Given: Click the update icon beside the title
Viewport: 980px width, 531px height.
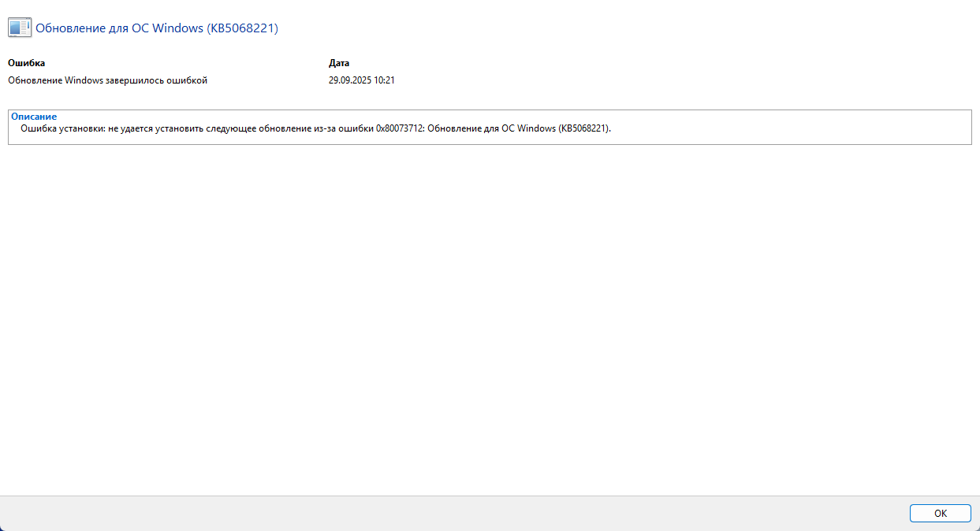Looking at the screenshot, I should pyautogui.click(x=20, y=28).
